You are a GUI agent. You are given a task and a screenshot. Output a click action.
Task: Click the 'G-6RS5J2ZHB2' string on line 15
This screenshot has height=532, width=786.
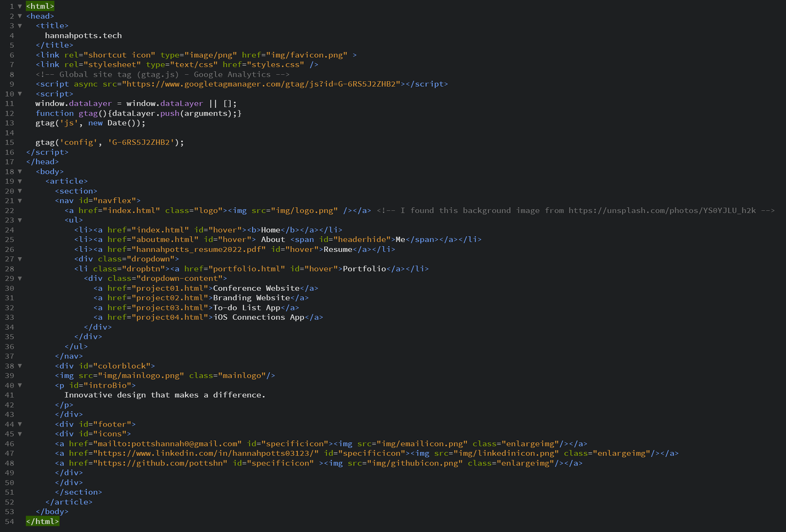pos(141,142)
